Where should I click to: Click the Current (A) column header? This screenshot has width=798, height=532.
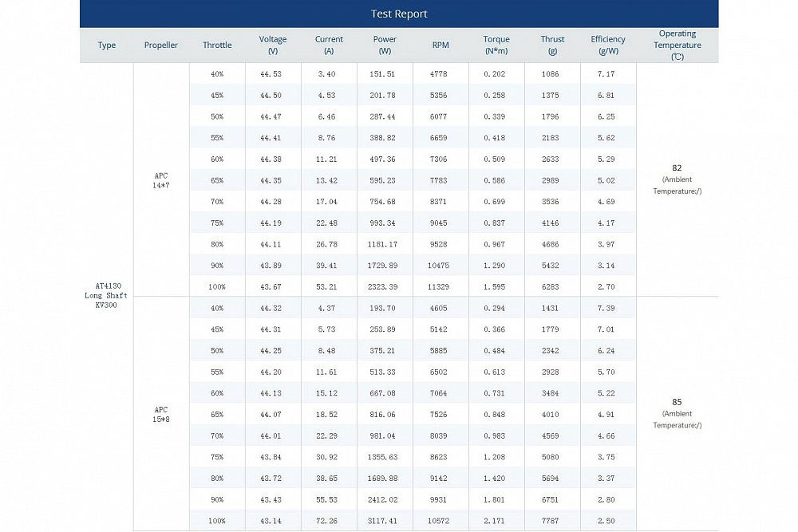[329, 45]
